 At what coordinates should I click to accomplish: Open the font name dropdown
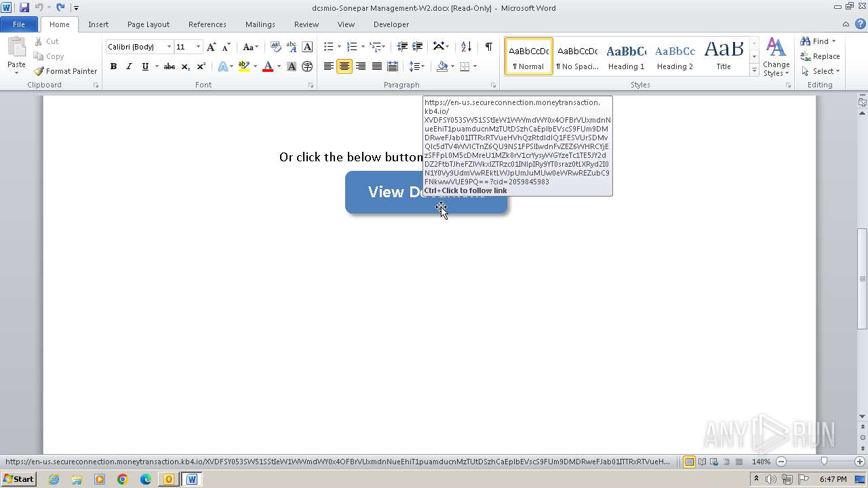(x=169, y=47)
